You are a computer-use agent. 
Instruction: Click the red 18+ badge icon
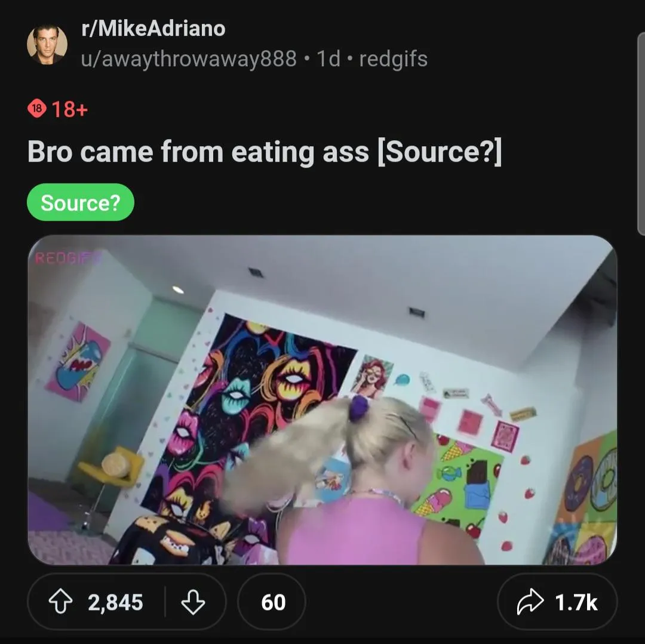click(x=37, y=109)
